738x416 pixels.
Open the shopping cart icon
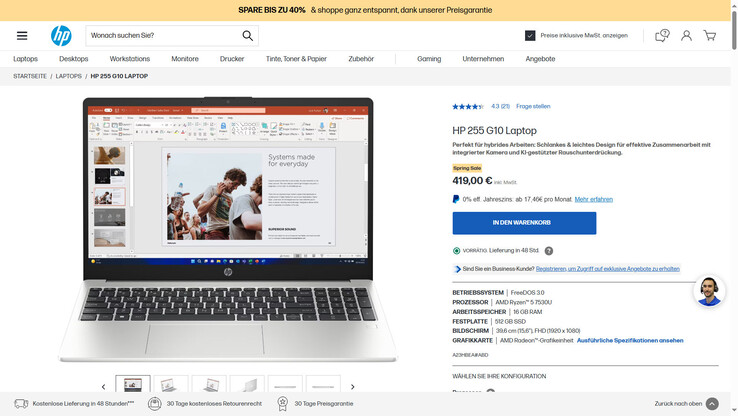tap(710, 35)
